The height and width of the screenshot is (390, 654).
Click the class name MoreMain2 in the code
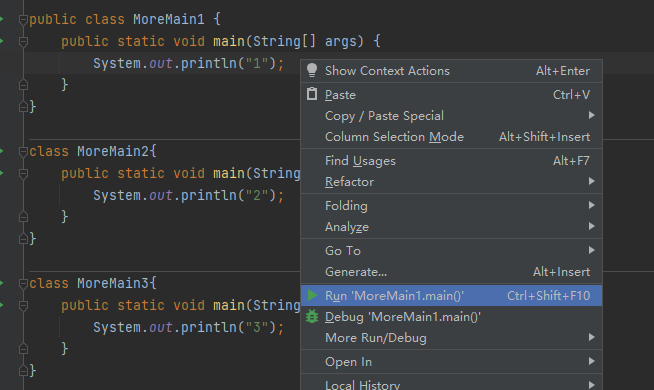tap(113, 151)
